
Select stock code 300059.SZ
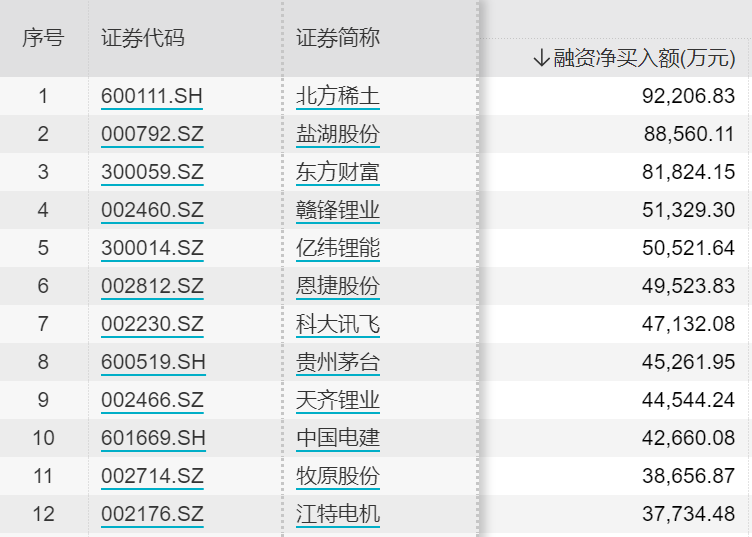[x=152, y=173]
